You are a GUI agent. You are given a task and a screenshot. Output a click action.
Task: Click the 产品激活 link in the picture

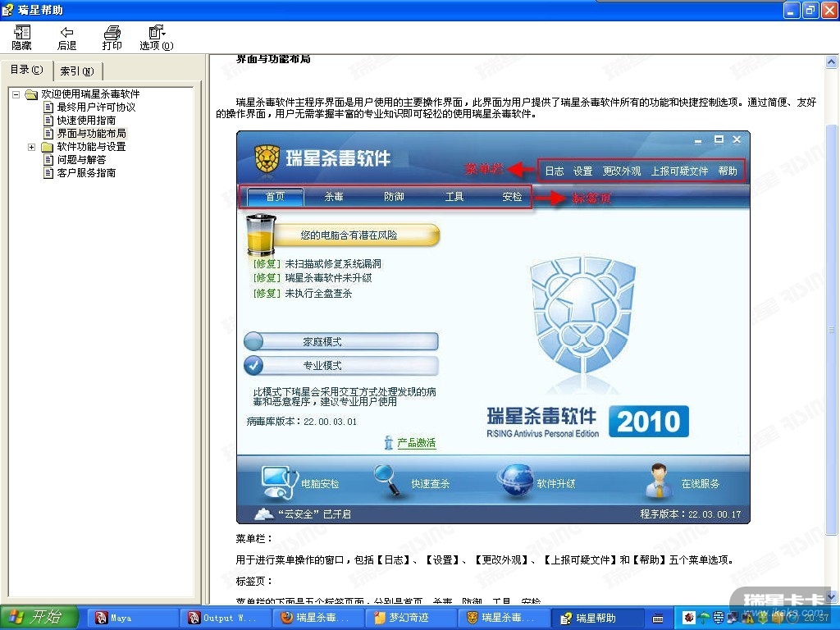[x=416, y=443]
